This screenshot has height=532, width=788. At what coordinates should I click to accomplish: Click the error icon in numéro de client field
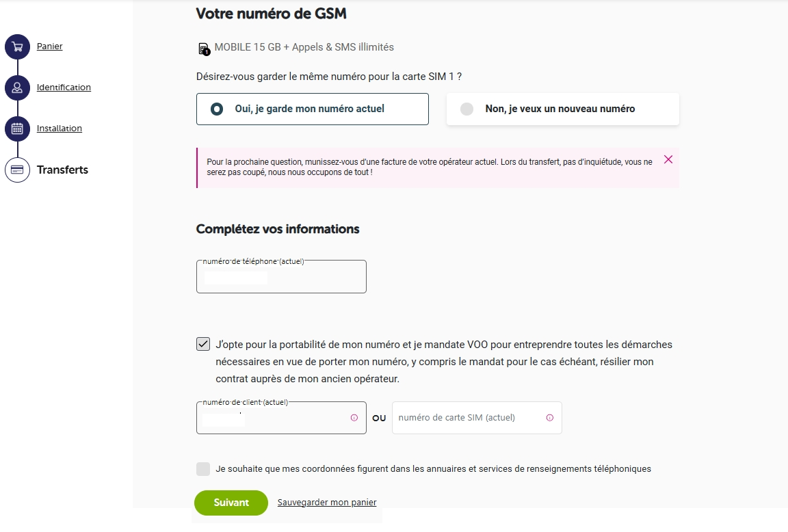[x=354, y=418]
